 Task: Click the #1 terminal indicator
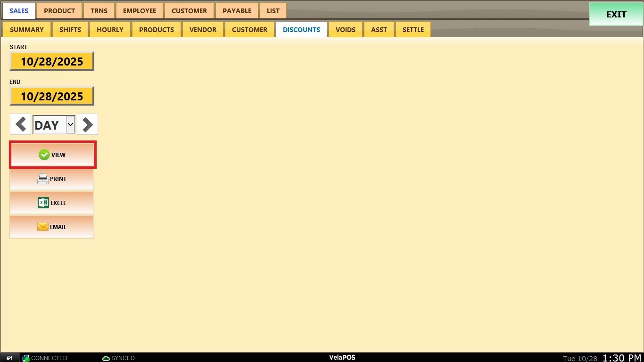[x=9, y=358]
